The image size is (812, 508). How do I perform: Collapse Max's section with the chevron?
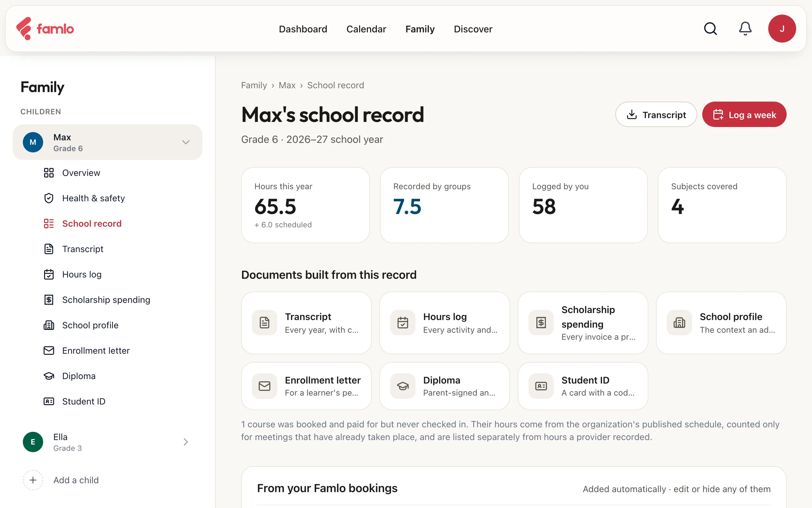point(186,142)
